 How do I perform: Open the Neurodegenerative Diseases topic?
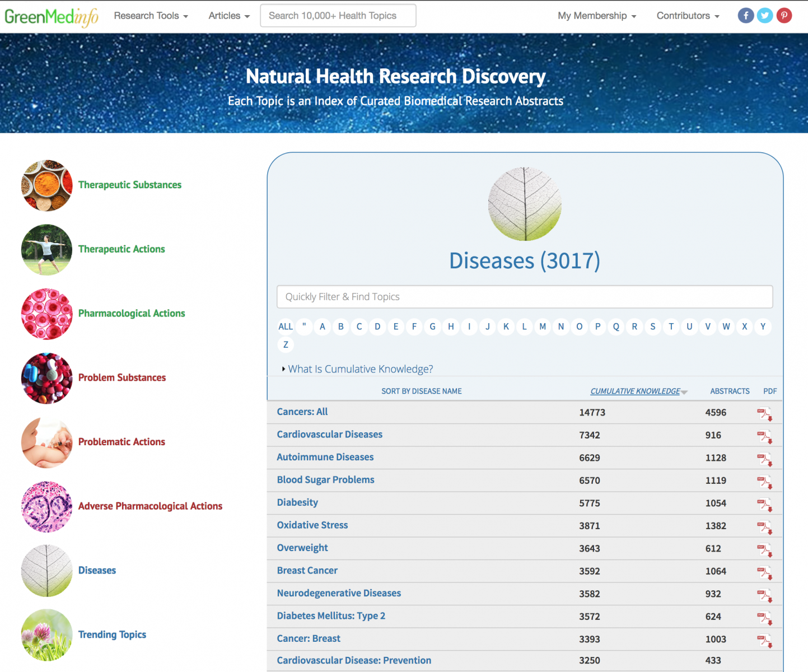[x=339, y=593]
